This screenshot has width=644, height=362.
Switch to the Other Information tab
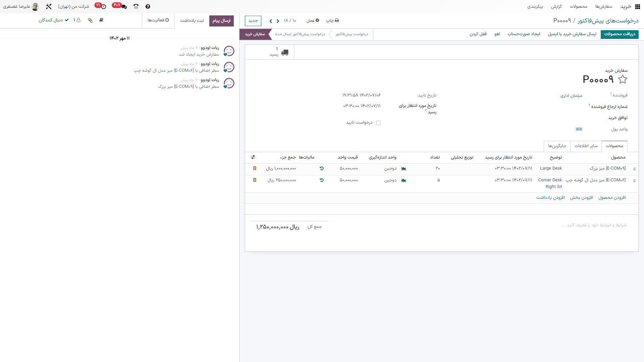pos(586,146)
